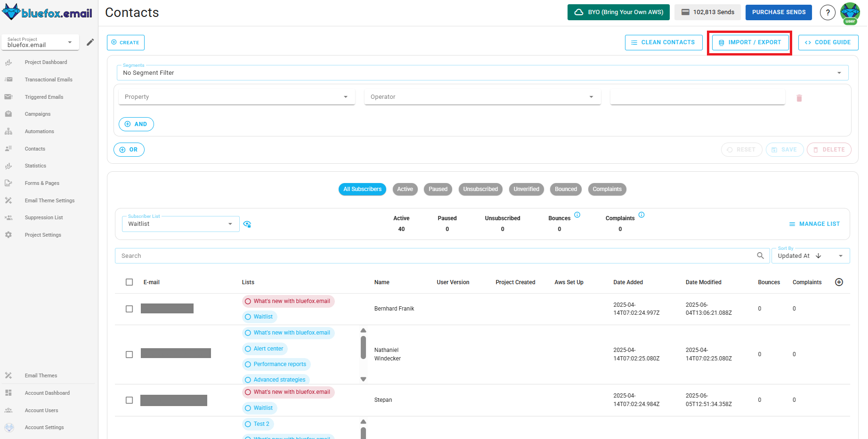Open Automations from the sidebar
Viewport: 868px width, 439px height.
(39, 131)
